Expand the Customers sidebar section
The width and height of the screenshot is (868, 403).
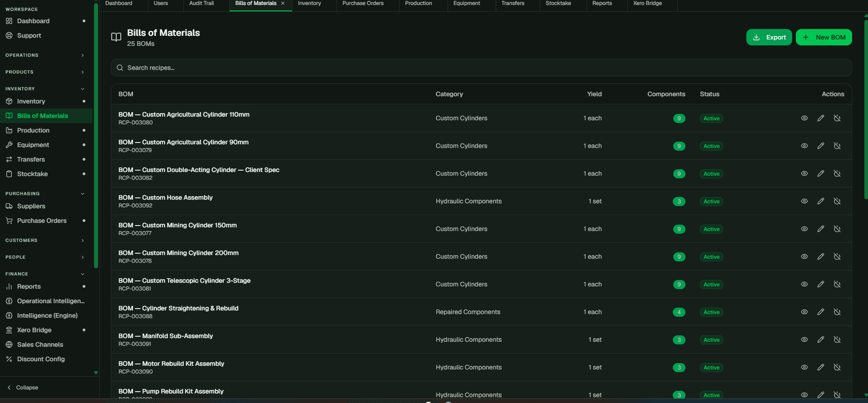point(45,241)
